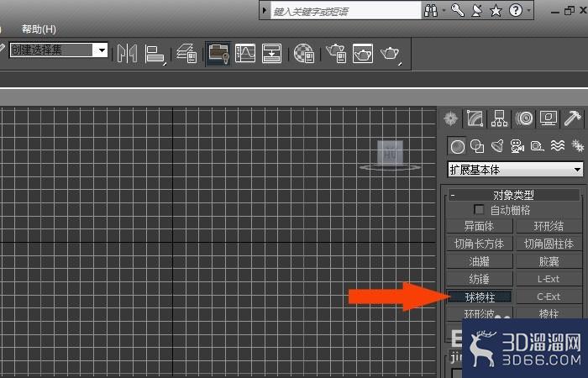Select the Systems gears category icon
The height and width of the screenshot is (378, 588).
tap(578, 145)
